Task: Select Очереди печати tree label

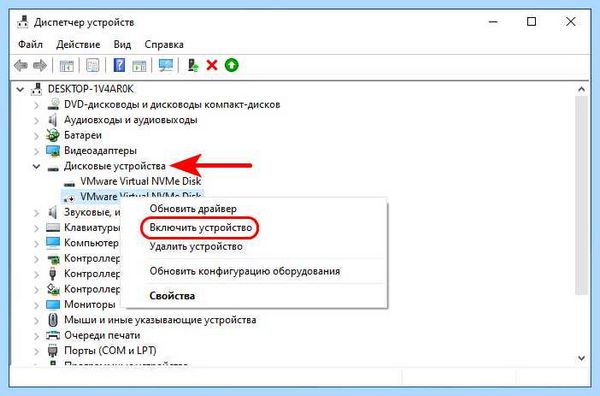Action: tap(102, 336)
